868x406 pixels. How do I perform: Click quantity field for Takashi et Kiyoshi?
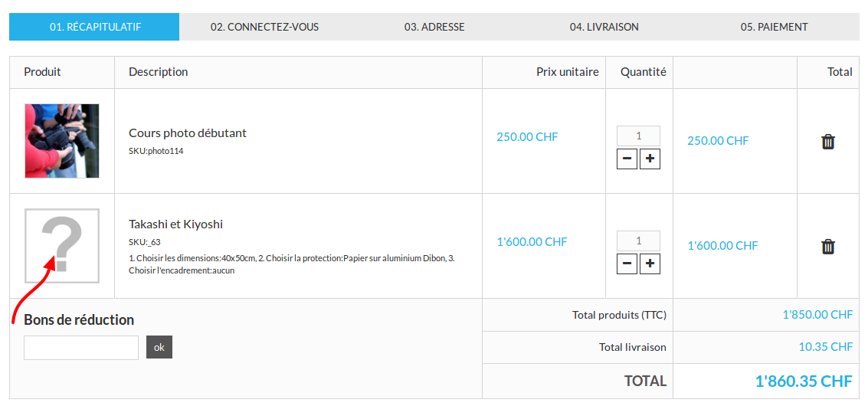[x=639, y=241]
